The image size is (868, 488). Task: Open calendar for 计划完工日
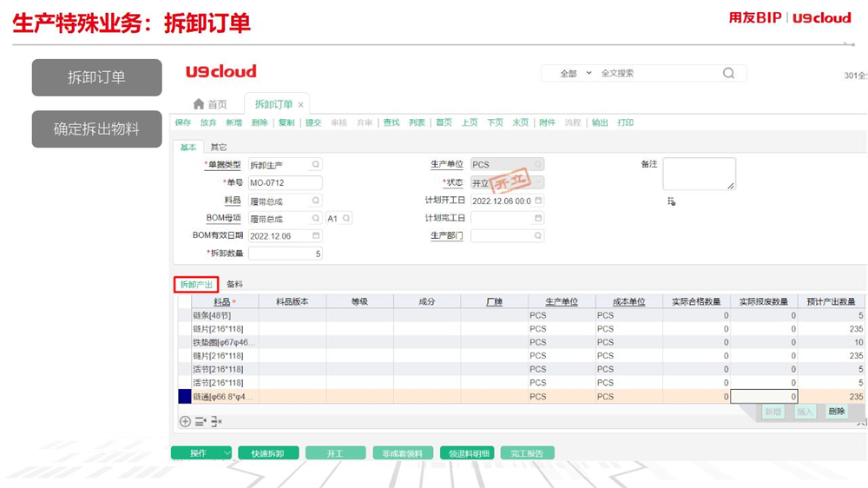click(x=538, y=218)
